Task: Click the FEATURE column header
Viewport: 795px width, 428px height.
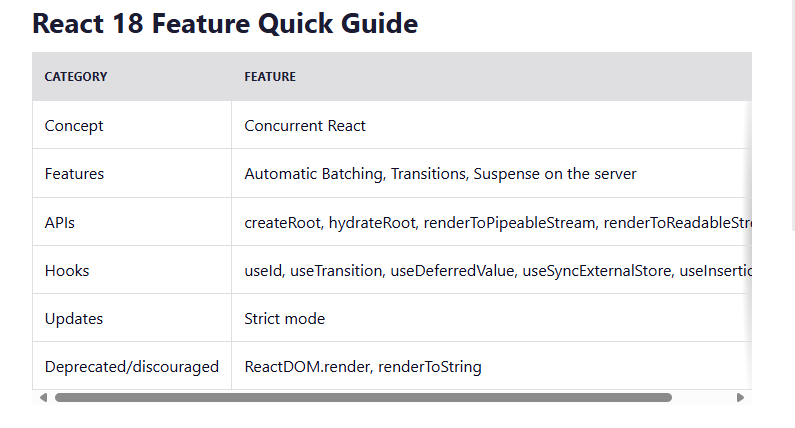Action: [270, 77]
